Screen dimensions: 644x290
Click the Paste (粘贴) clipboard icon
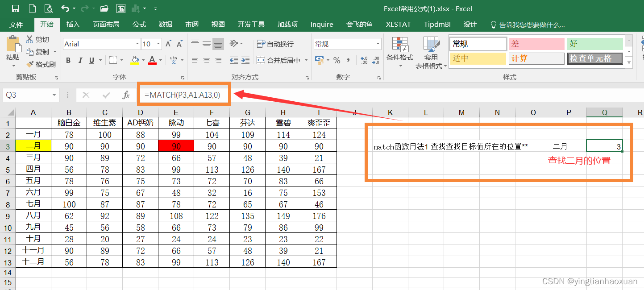tap(13, 45)
